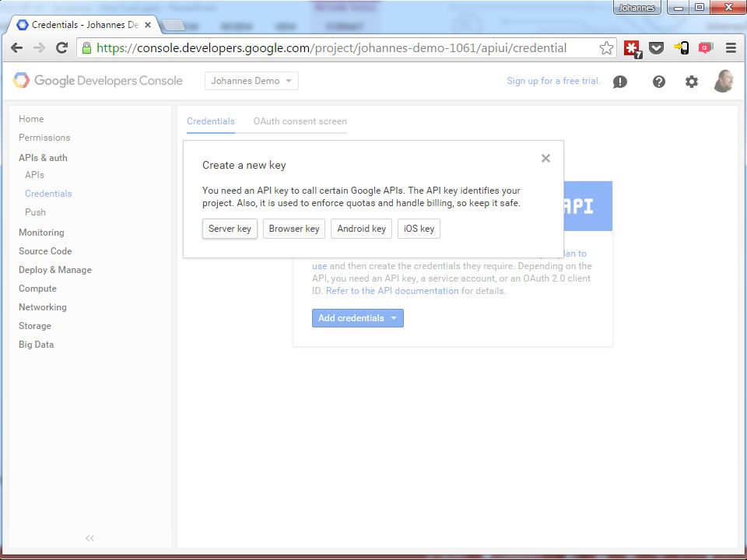Click Sign up for a free trial
Image resolution: width=747 pixels, height=560 pixels.
(553, 81)
